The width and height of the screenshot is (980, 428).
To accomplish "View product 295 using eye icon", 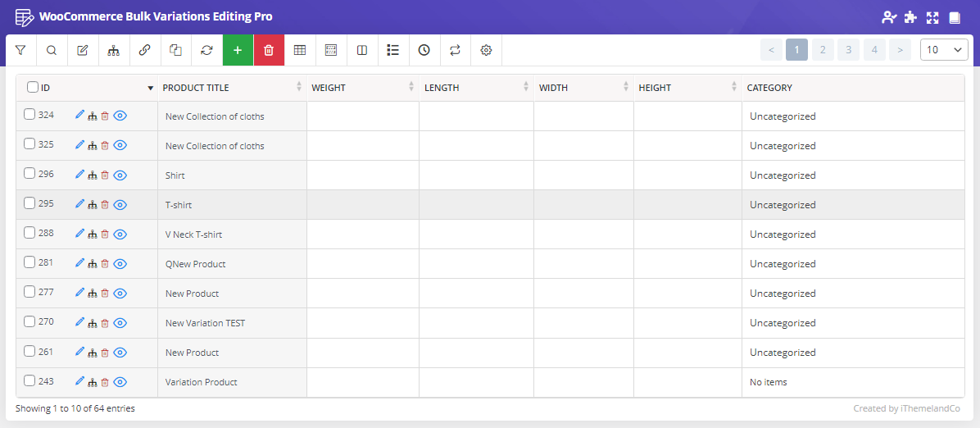I will (x=120, y=205).
